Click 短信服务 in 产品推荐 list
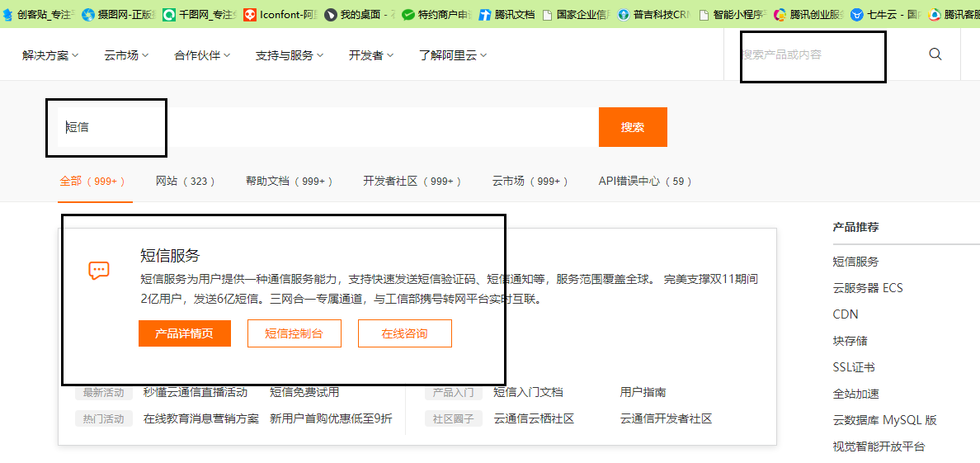 tap(855, 262)
